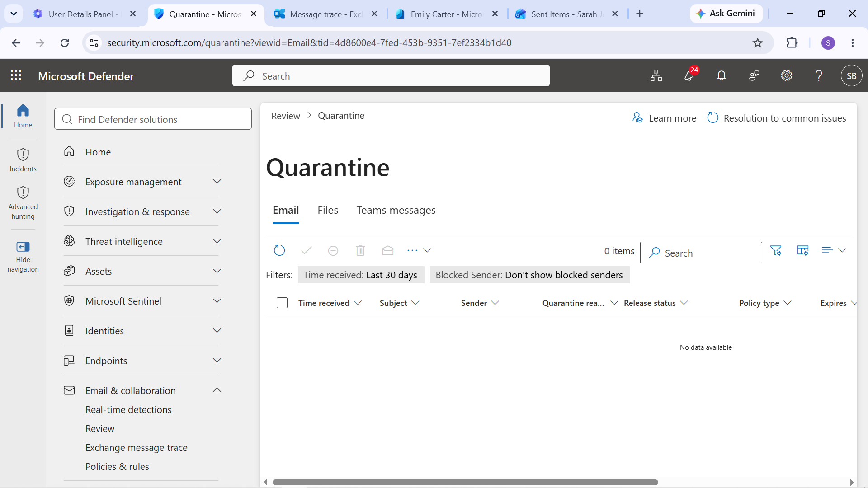Screen dimensions: 868x488
Task: Go to Review breadcrumb
Action: 286,116
